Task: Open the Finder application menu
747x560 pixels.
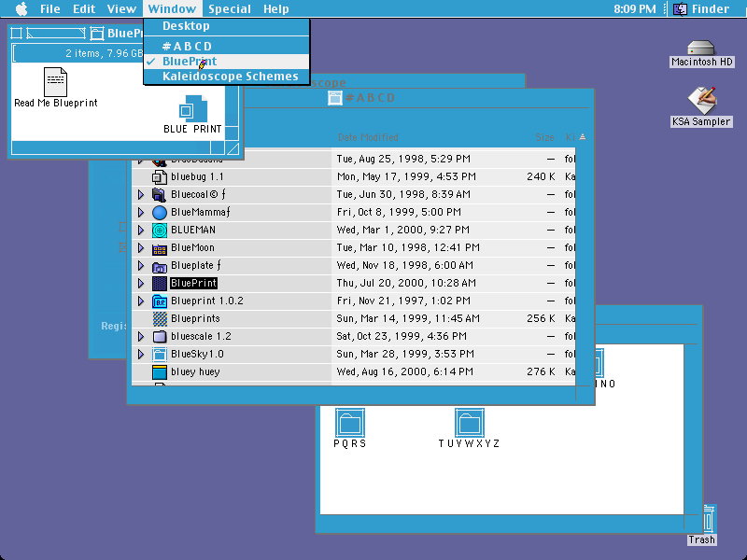Action: (701, 8)
